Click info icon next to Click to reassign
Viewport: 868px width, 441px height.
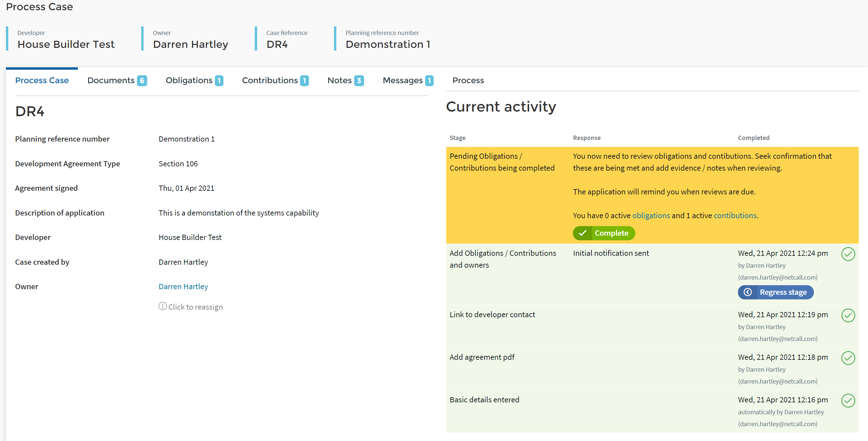click(x=162, y=306)
